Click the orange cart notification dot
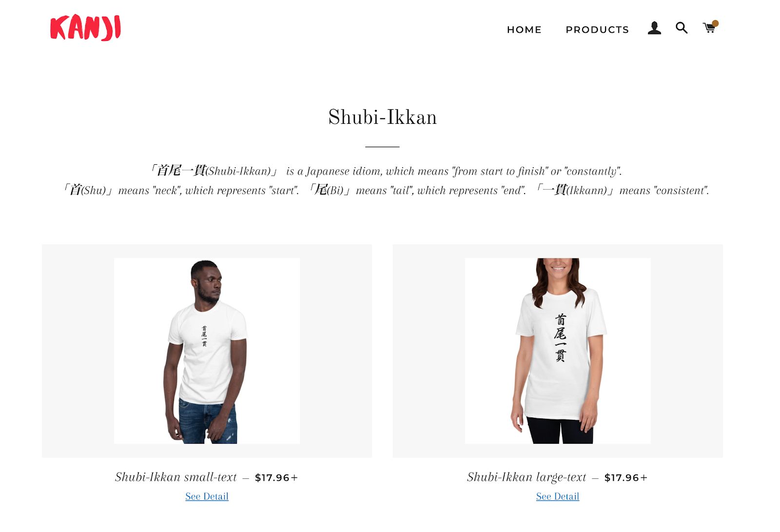Screen dimensions: 780x532 (715, 23)
